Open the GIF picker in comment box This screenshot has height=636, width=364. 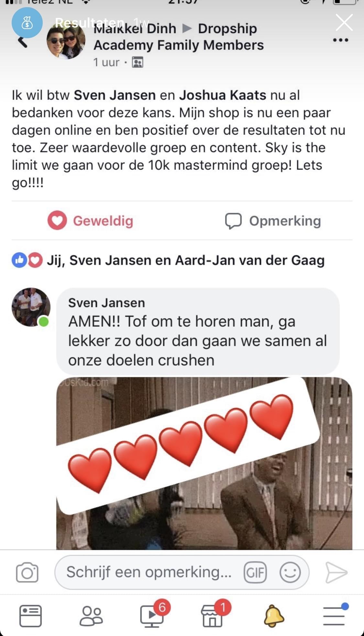point(255,573)
